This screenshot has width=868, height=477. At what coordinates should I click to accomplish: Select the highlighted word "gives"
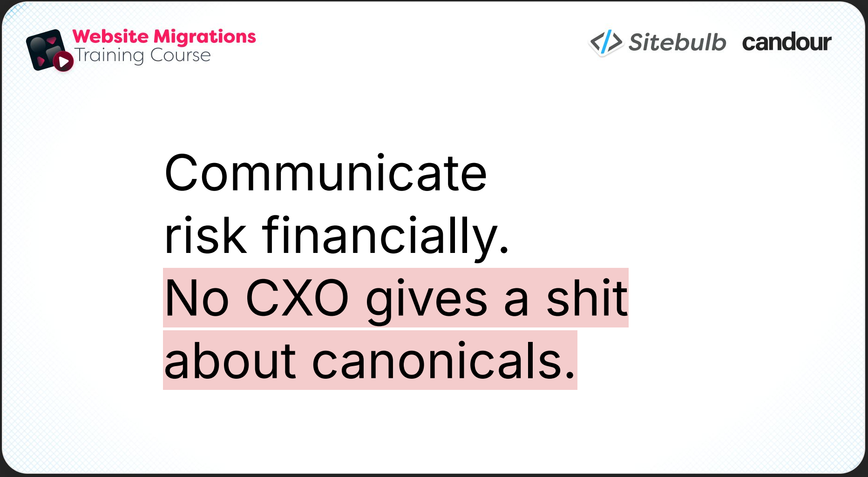tap(426, 299)
